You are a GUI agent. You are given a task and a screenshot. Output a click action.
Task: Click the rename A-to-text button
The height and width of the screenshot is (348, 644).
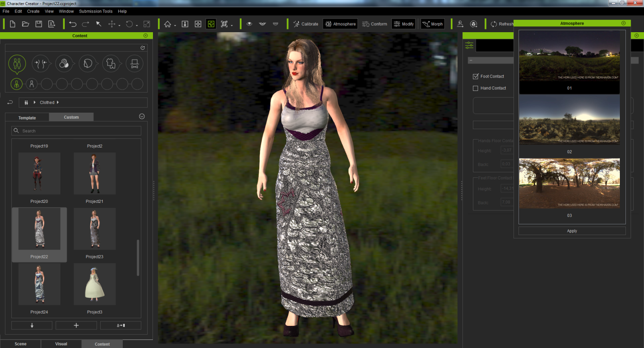(121, 325)
